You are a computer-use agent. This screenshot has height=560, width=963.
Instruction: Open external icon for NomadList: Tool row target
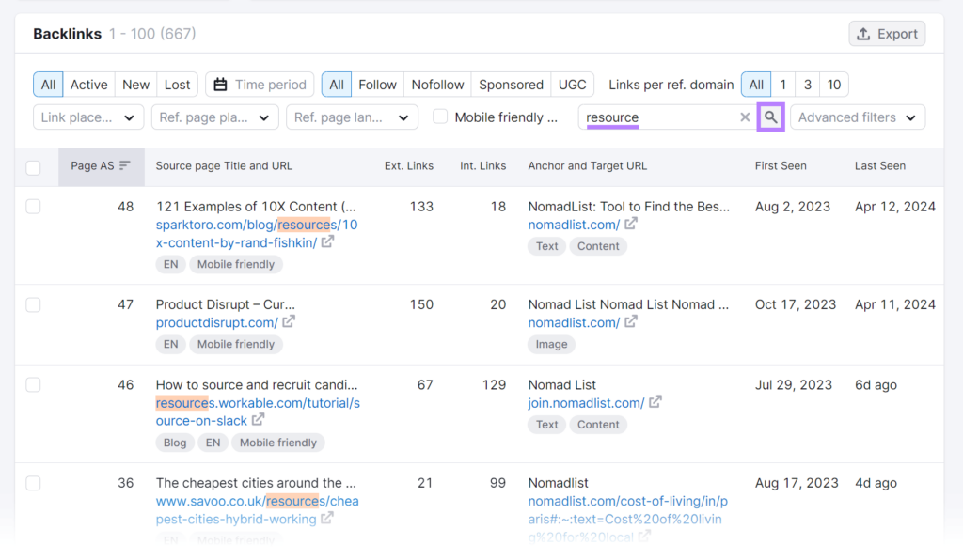point(631,224)
